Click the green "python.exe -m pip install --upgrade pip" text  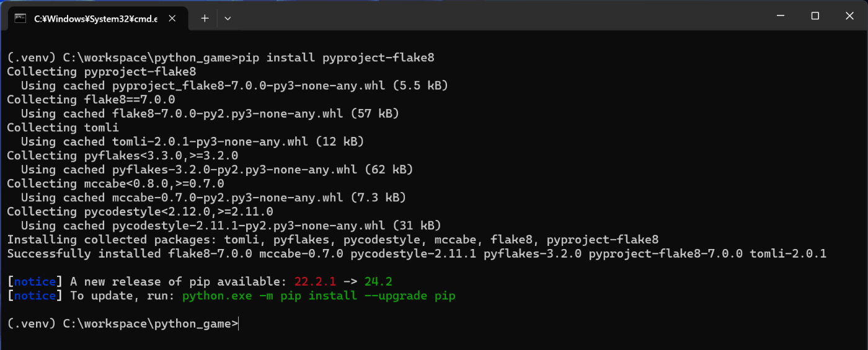[x=319, y=295]
